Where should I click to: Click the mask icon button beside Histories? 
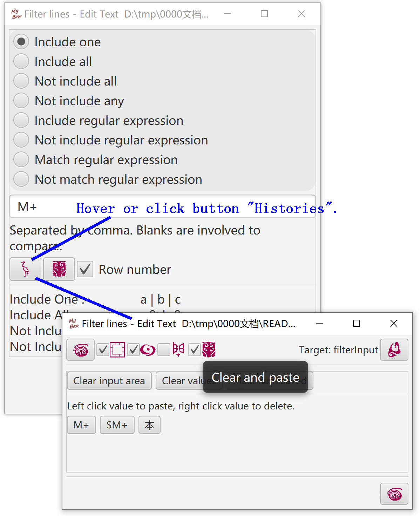pyautogui.click(x=59, y=269)
